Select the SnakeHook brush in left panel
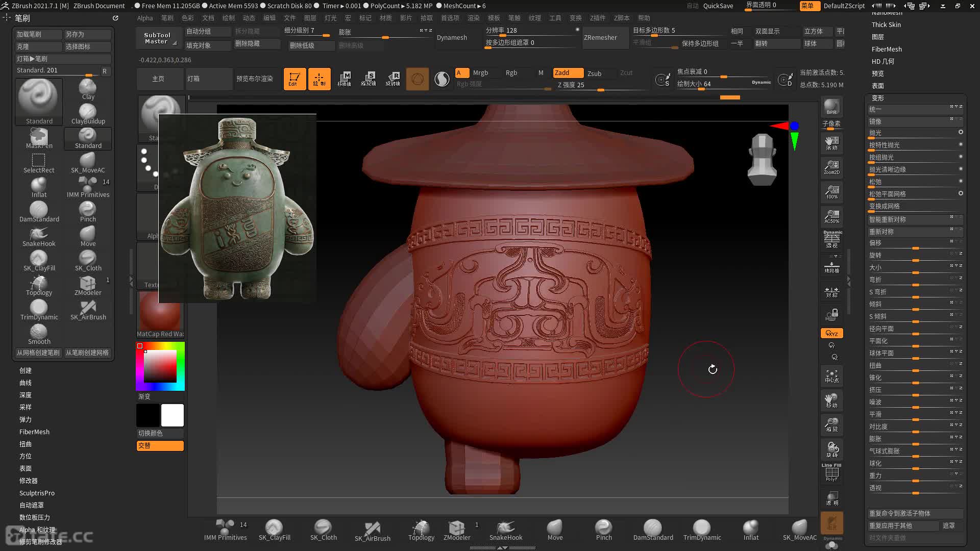 (x=39, y=236)
